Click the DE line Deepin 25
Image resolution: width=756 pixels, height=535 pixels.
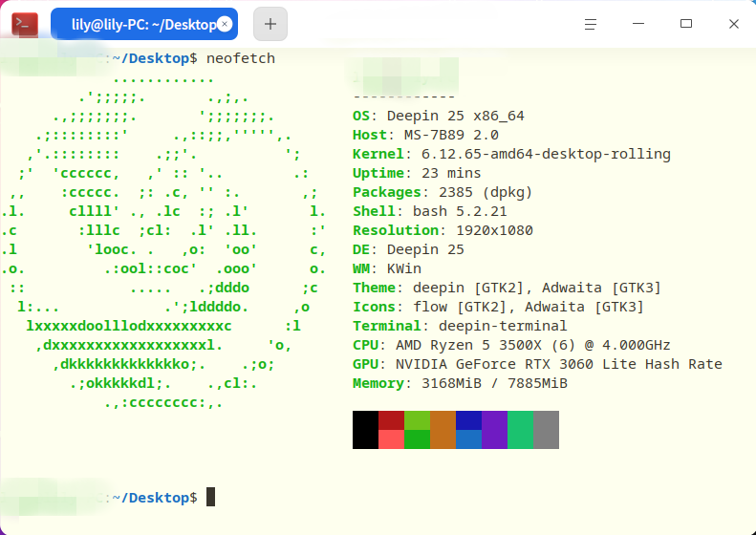(x=408, y=249)
